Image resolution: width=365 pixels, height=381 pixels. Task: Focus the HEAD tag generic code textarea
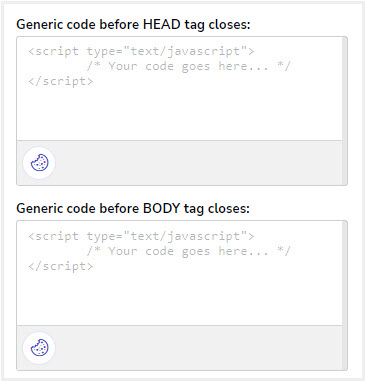(x=179, y=89)
